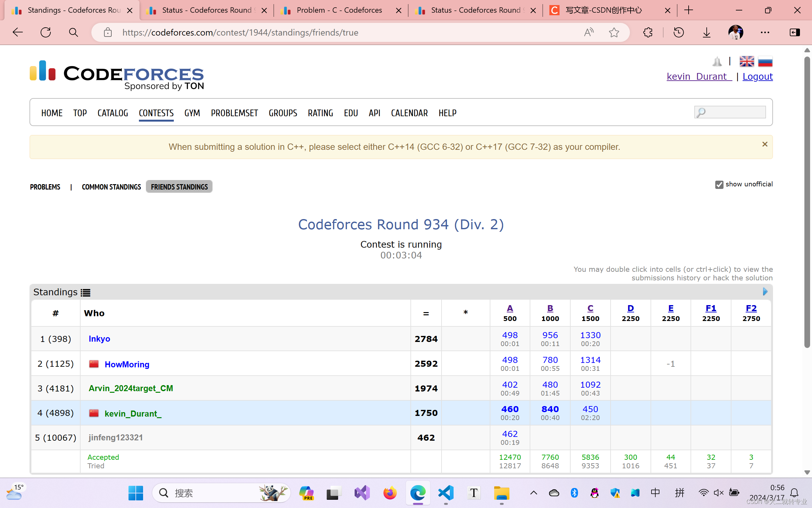The image size is (812, 508).
Task: Open Arvin_2024target_CM profile link
Action: pyautogui.click(x=131, y=388)
